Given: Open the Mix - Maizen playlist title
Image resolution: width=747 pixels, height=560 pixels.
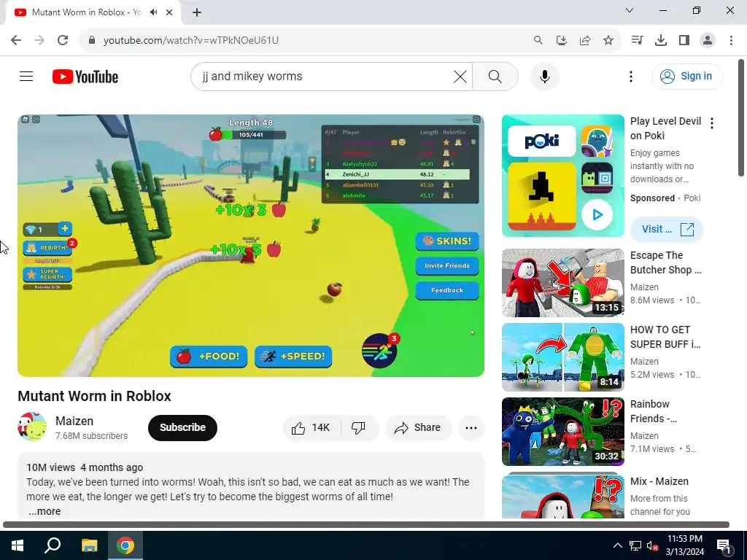Looking at the screenshot, I should pyautogui.click(x=659, y=481).
